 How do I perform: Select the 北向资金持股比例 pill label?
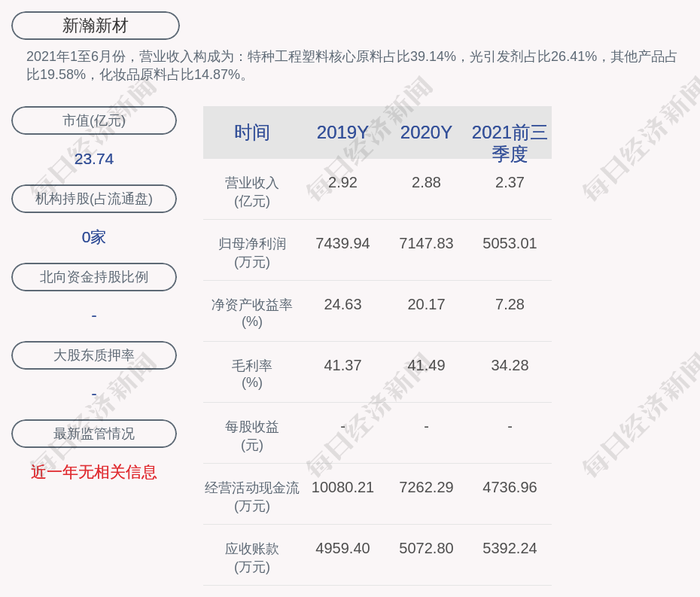(94, 277)
